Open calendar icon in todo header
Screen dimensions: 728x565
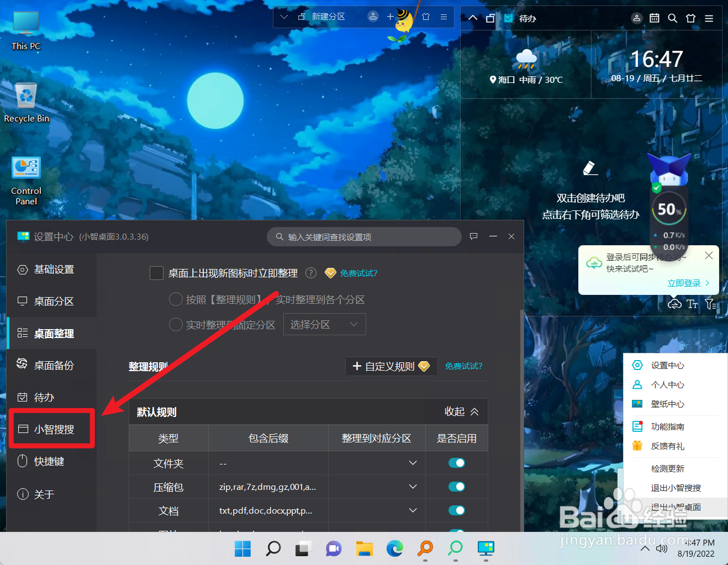point(655,18)
